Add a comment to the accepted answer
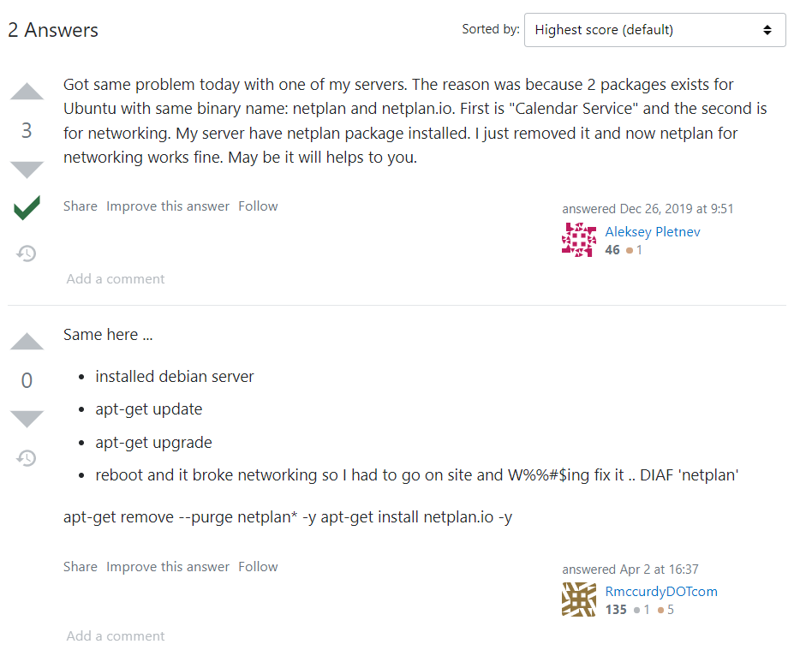Image resolution: width=812 pixels, height=662 pixels. (115, 278)
